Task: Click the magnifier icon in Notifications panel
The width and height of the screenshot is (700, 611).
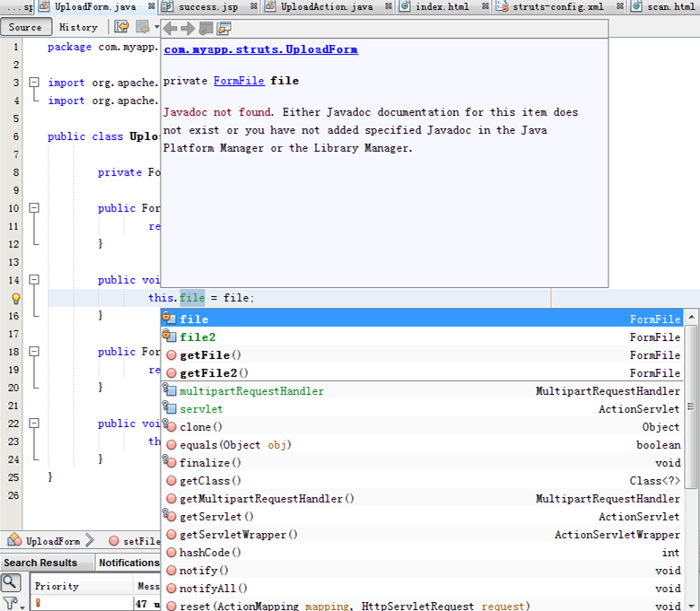Action: coord(10,583)
